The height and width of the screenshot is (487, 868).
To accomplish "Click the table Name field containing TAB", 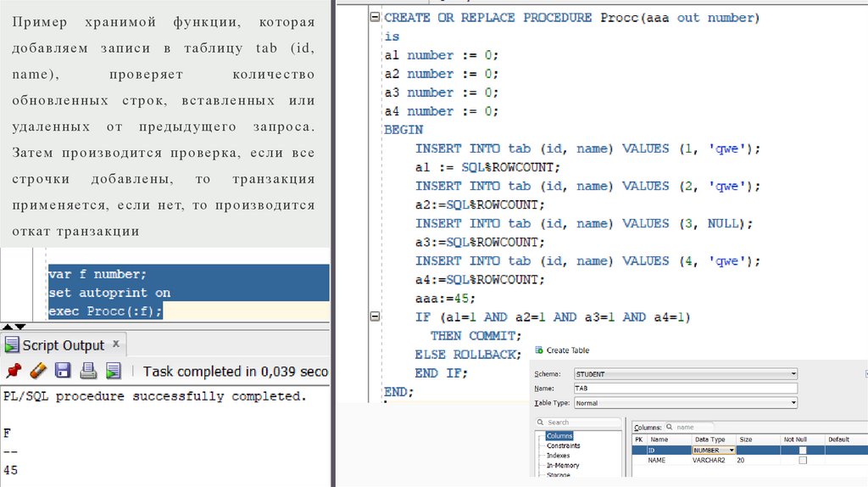I will point(684,388).
